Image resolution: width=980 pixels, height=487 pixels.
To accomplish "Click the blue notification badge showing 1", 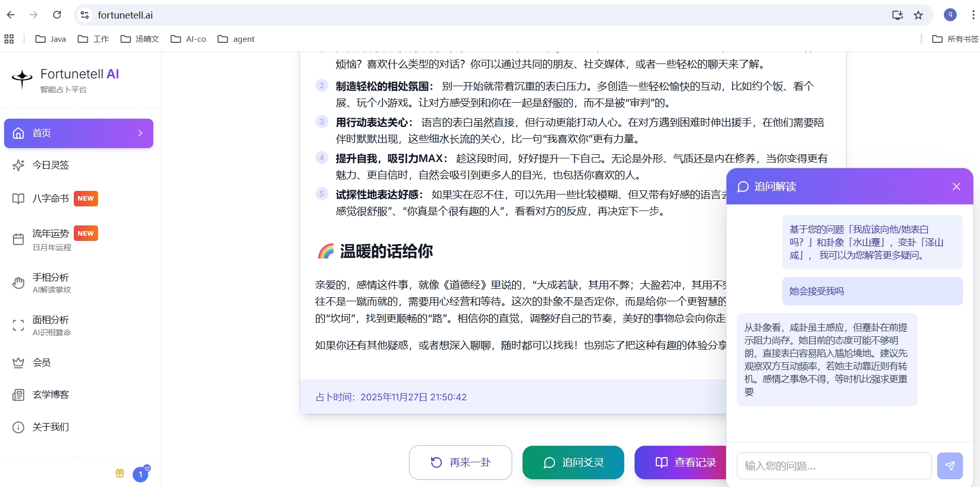I will pos(140,474).
